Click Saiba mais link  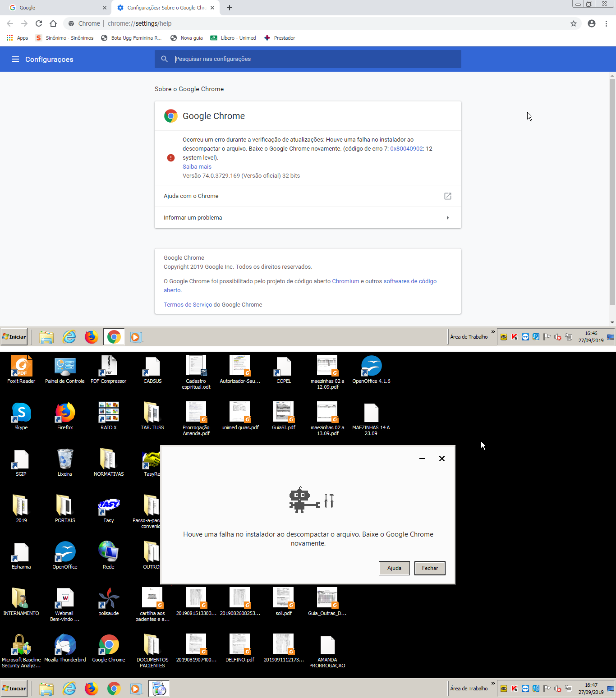point(197,166)
